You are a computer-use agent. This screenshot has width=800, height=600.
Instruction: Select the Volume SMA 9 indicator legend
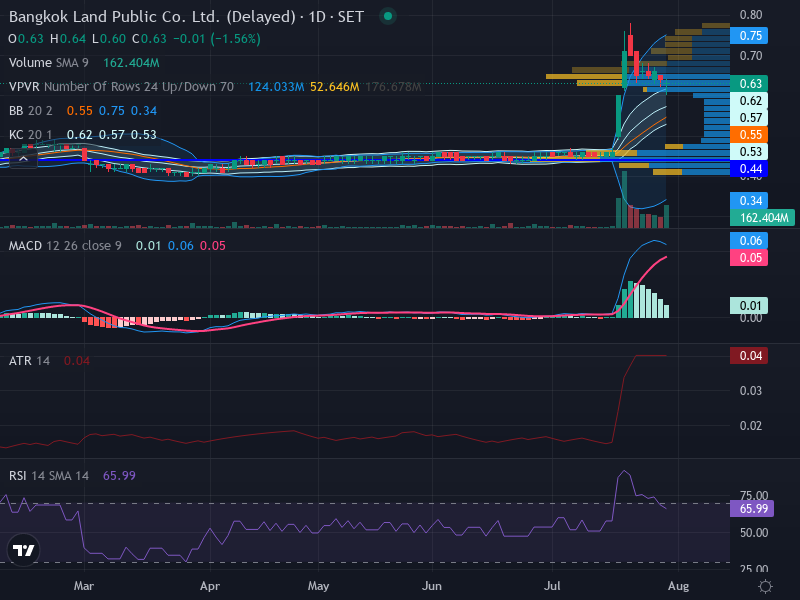[48, 63]
